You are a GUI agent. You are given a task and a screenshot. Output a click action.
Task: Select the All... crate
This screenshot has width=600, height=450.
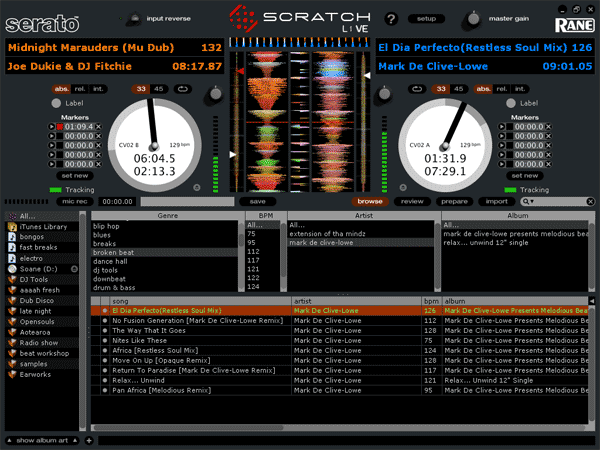tap(42, 216)
